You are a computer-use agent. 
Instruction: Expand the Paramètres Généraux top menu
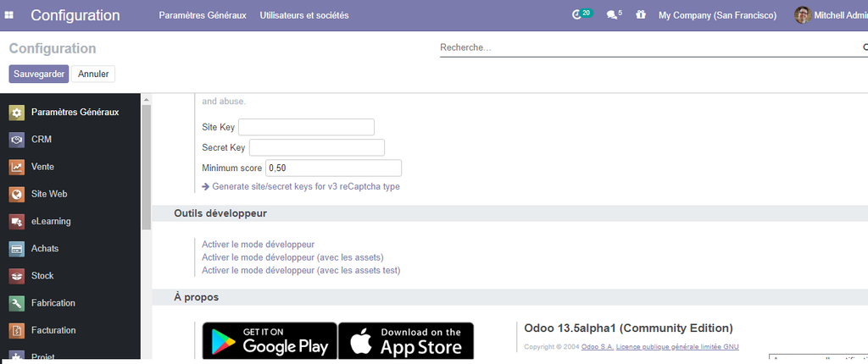tap(202, 15)
